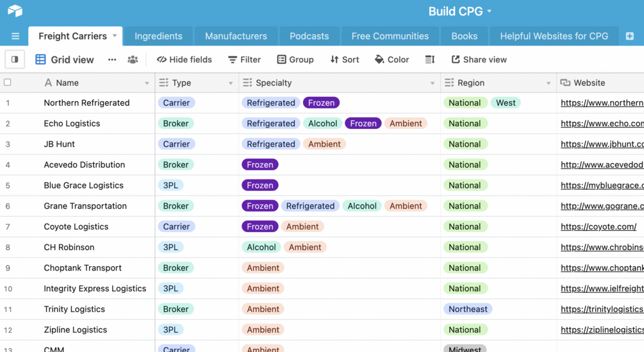Select the CH Robinson name cell

click(69, 247)
